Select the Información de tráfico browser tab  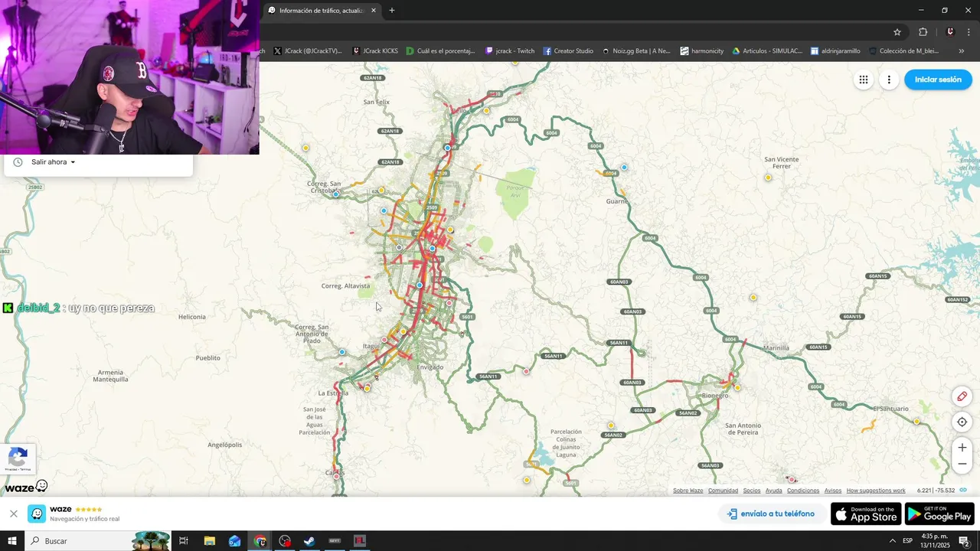320,11
